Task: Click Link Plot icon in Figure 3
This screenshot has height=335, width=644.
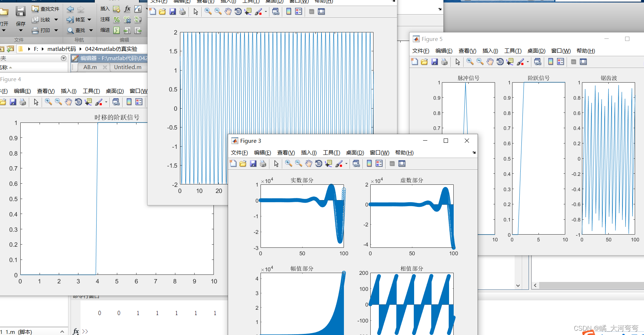Action: coord(356,163)
